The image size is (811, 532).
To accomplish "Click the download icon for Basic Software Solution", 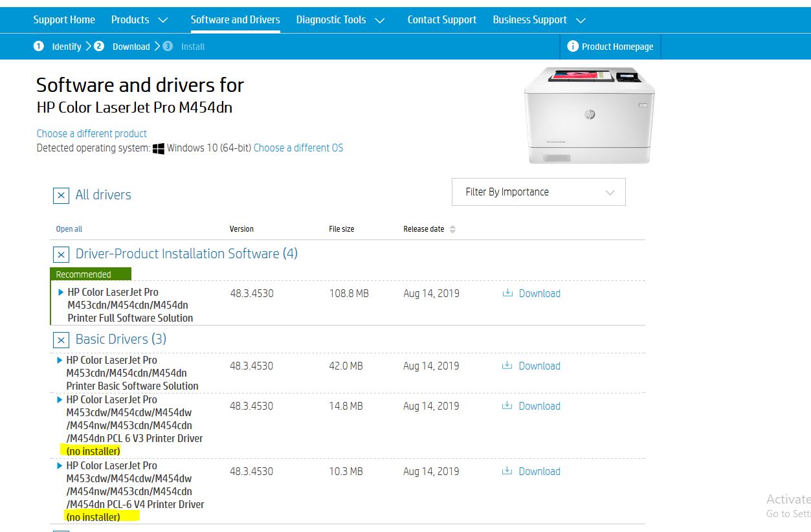I will [508, 366].
